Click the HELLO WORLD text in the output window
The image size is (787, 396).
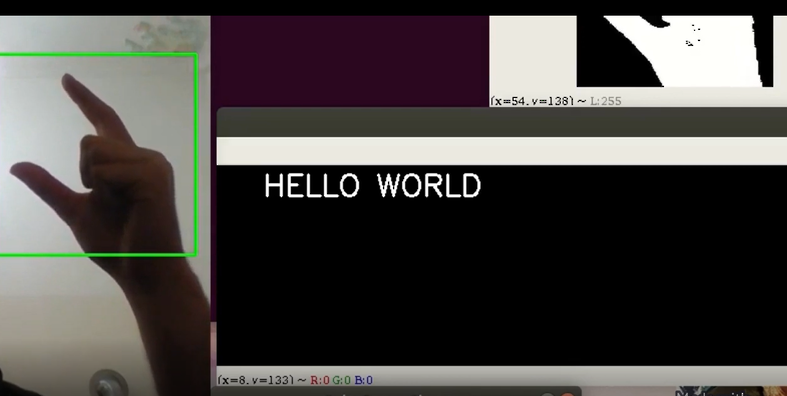372,185
